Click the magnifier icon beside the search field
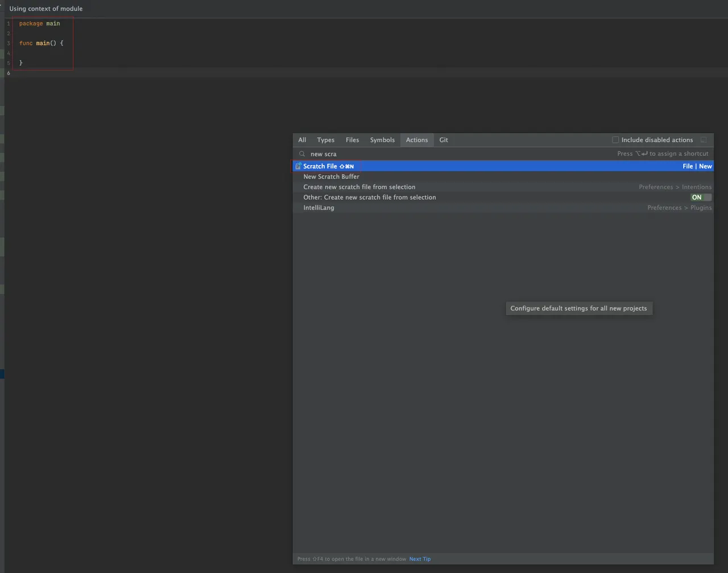 (x=302, y=154)
